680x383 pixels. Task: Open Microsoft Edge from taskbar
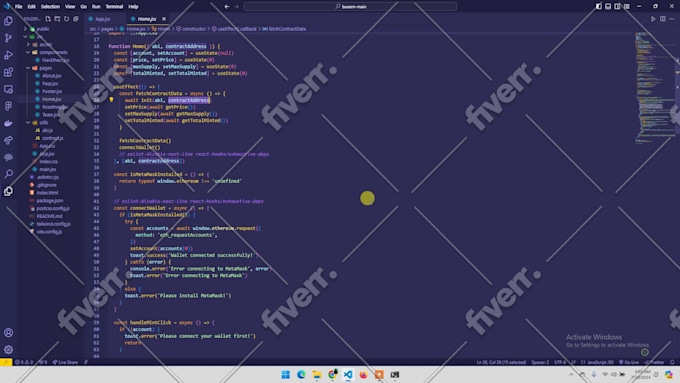301,375
